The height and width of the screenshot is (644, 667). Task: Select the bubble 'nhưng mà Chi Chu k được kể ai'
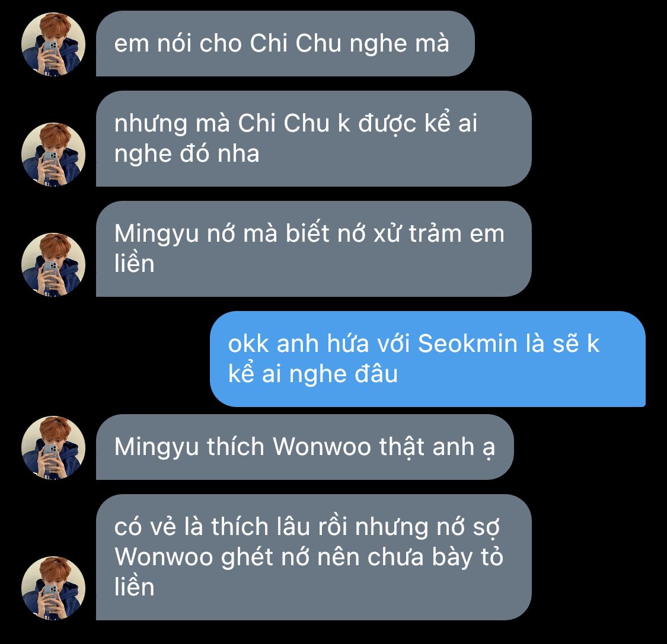pyautogui.click(x=314, y=139)
